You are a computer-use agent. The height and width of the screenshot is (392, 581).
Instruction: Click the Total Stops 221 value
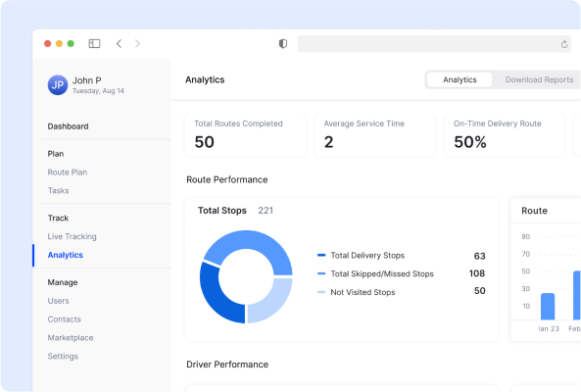(x=266, y=211)
